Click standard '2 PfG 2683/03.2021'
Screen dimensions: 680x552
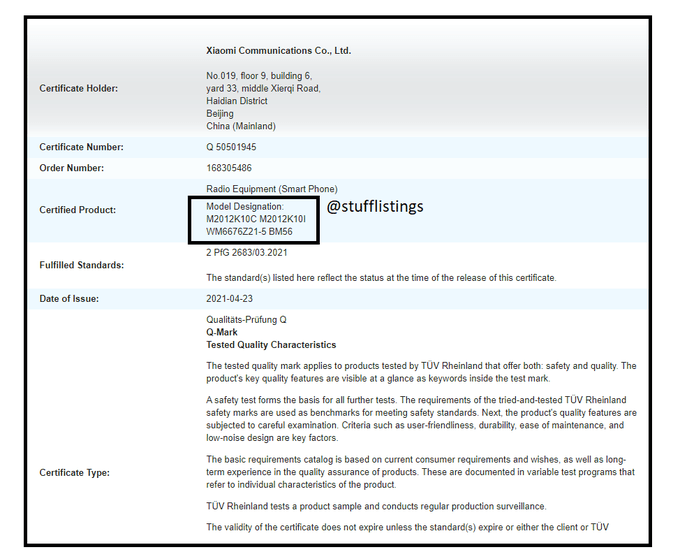pyautogui.click(x=247, y=252)
